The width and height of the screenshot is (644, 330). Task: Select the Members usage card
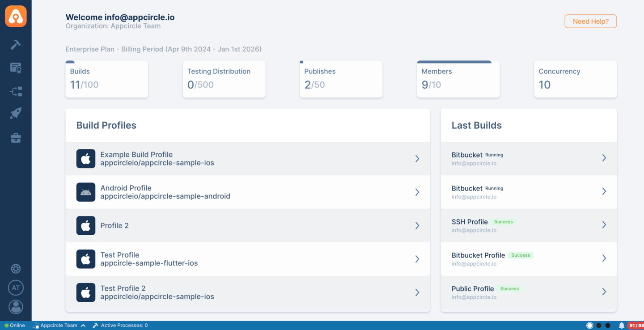point(458,79)
